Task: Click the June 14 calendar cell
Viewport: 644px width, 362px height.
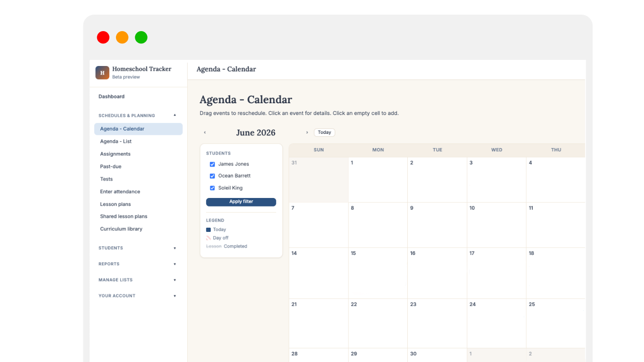Action: pyautogui.click(x=319, y=273)
